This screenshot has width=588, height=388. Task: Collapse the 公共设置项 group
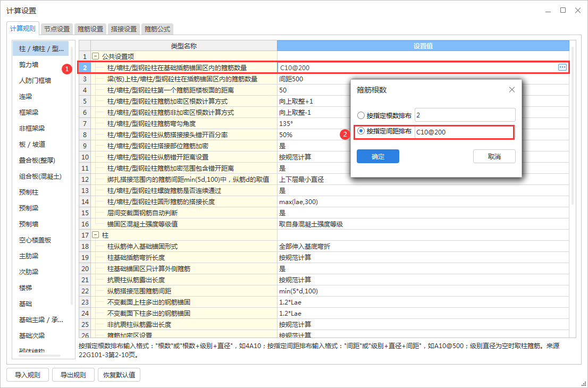tap(96, 57)
